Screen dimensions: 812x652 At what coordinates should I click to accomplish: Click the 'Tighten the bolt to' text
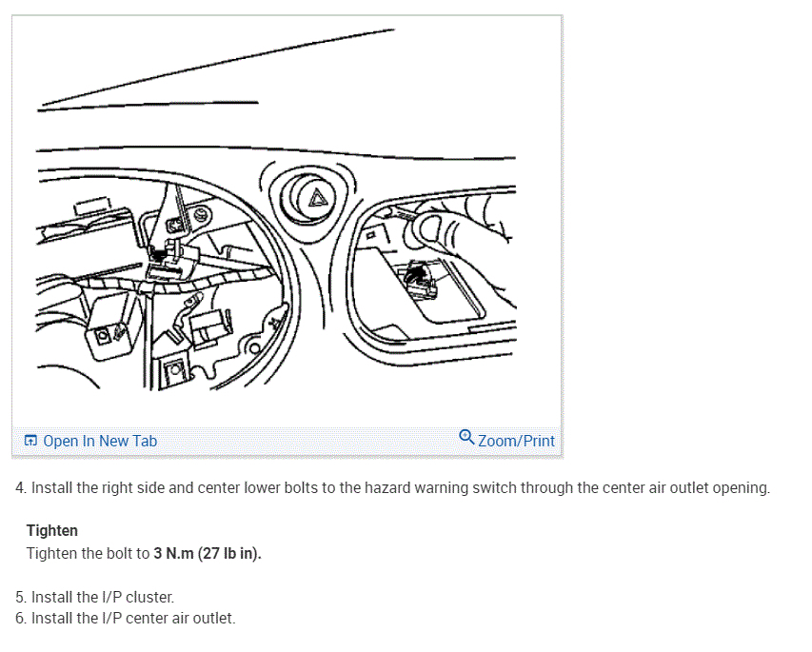(88, 554)
